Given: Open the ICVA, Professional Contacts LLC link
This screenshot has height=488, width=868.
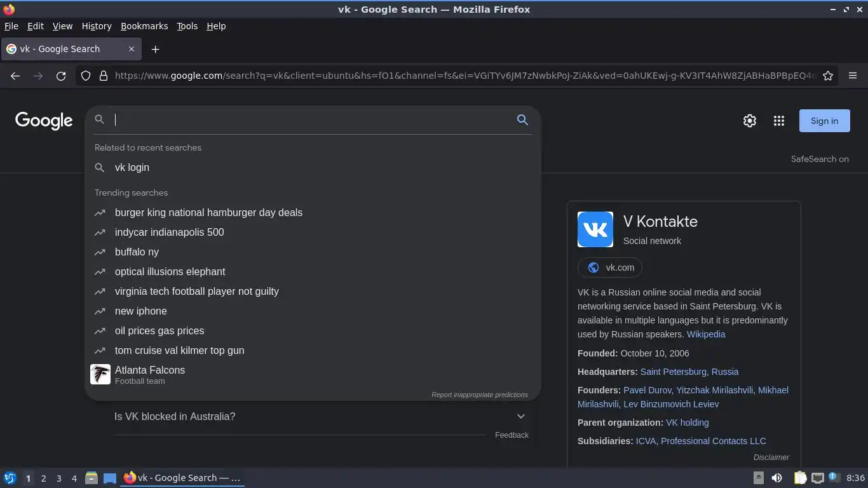Looking at the screenshot, I should (701, 441).
